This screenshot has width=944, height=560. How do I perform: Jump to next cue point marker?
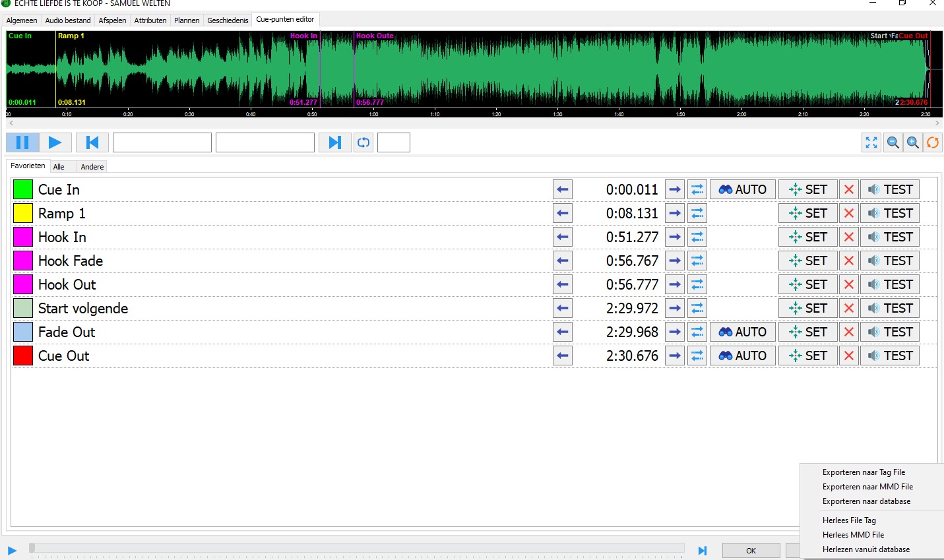(334, 142)
